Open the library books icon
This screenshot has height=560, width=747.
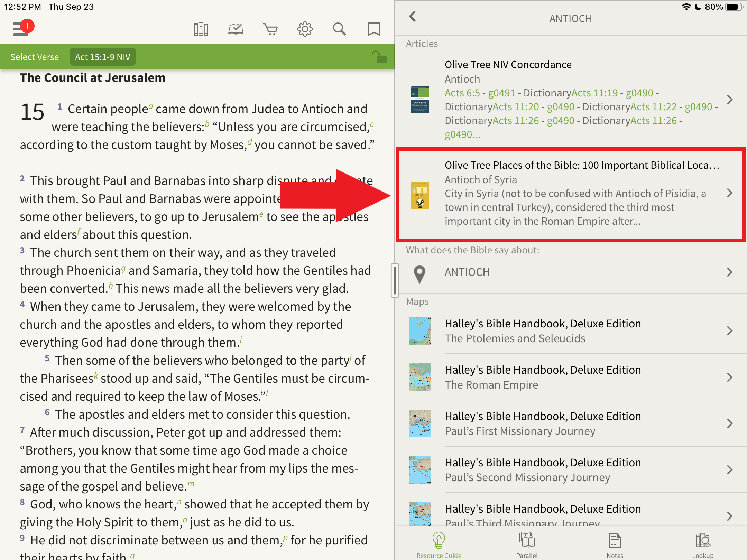201,29
